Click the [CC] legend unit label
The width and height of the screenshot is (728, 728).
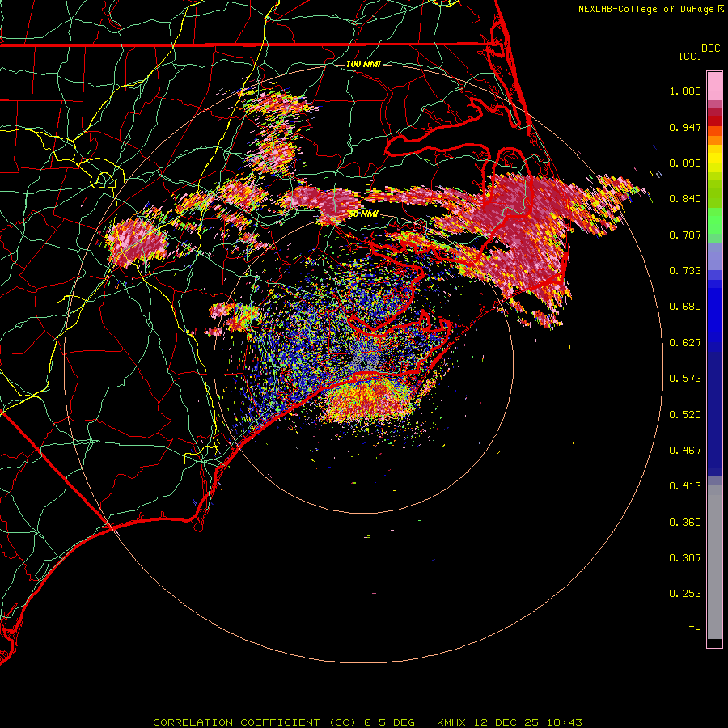690,56
